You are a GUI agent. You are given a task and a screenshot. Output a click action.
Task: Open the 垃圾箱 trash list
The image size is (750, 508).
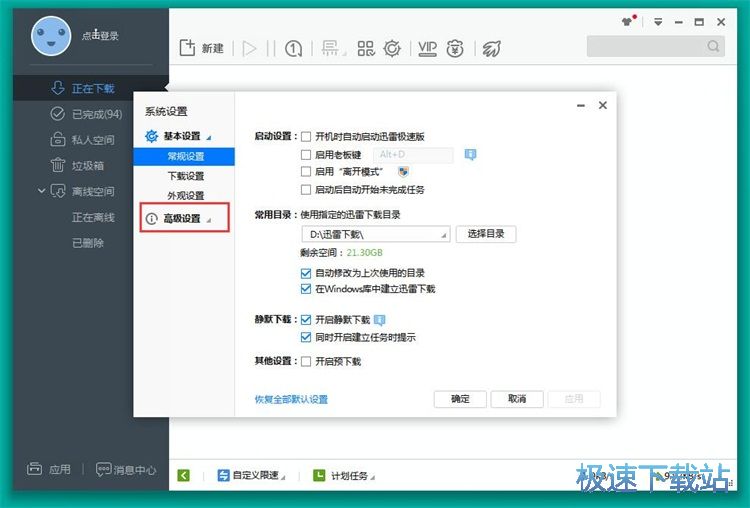pos(77,166)
